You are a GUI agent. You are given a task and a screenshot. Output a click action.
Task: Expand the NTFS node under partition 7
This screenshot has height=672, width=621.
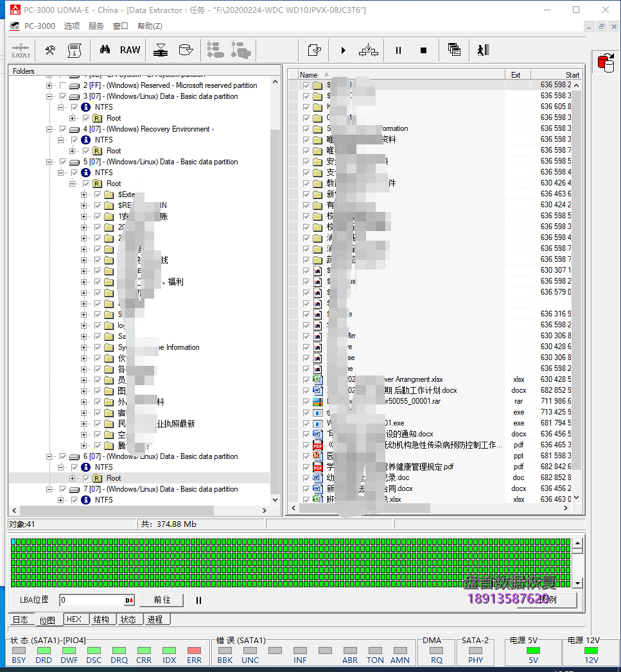coord(61,500)
